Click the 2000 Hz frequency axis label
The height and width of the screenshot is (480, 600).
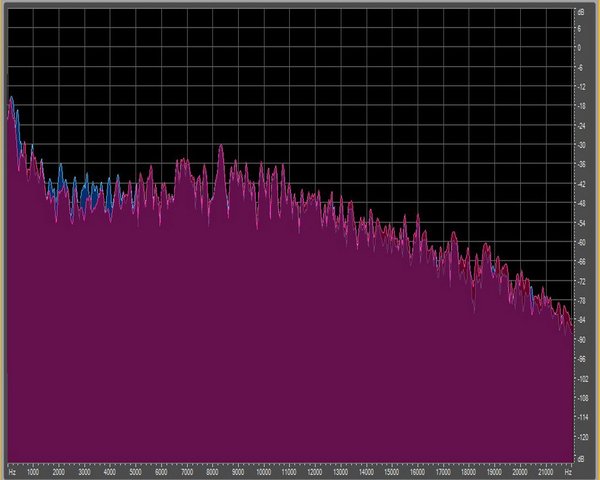coord(59,472)
